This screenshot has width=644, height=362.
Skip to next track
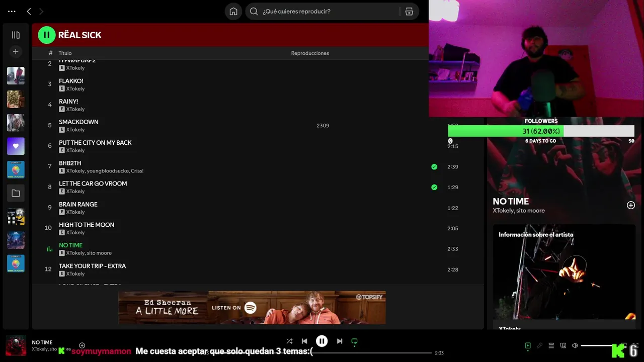pyautogui.click(x=340, y=341)
